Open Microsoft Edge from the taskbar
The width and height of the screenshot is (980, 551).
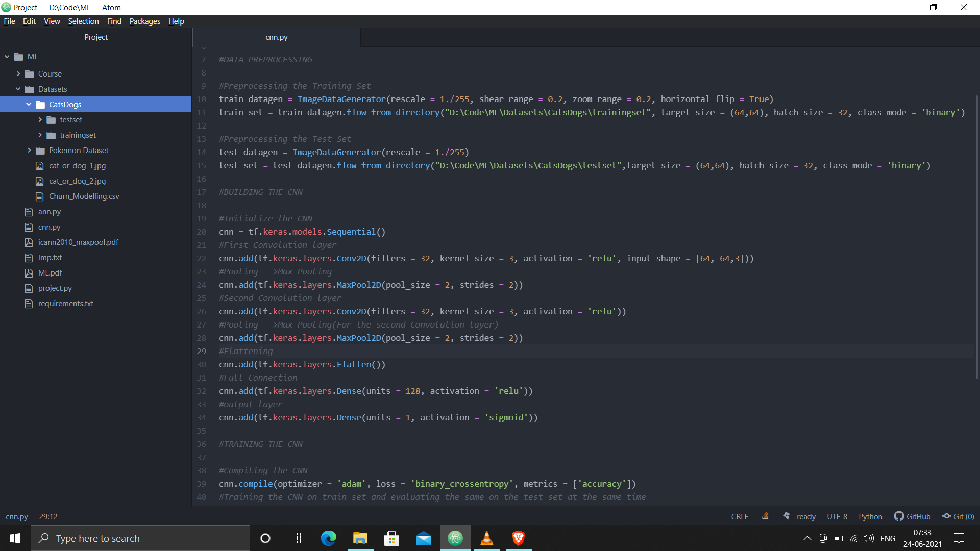329,538
